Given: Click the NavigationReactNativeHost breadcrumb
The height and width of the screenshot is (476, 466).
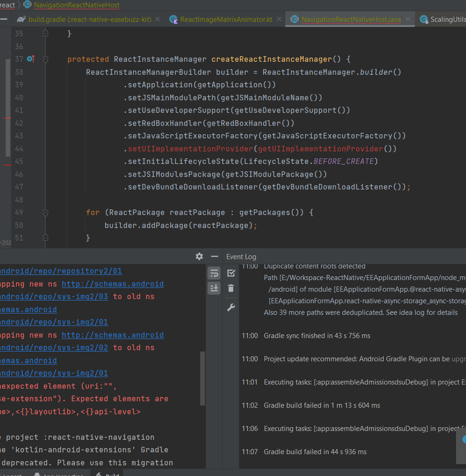Looking at the screenshot, I should tap(76, 5).
